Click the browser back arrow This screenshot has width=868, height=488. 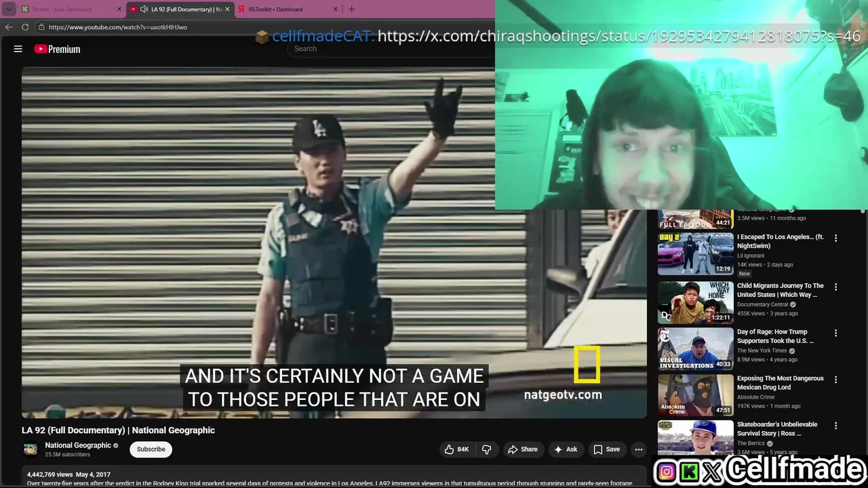coord(9,27)
